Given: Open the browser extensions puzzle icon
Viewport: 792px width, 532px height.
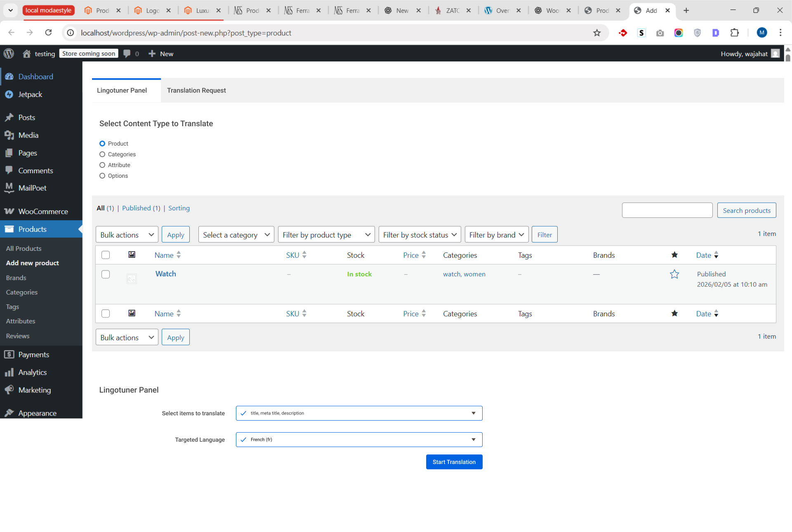Looking at the screenshot, I should 735,33.
